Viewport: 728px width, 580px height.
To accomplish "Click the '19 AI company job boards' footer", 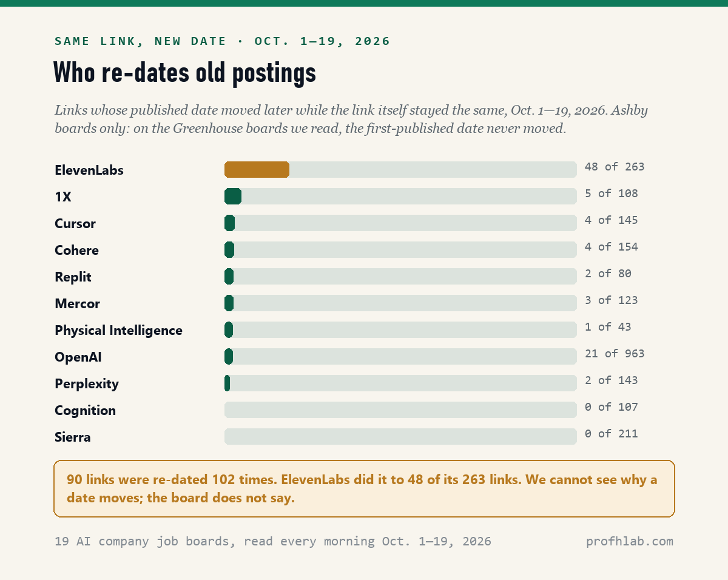I will tap(273, 541).
